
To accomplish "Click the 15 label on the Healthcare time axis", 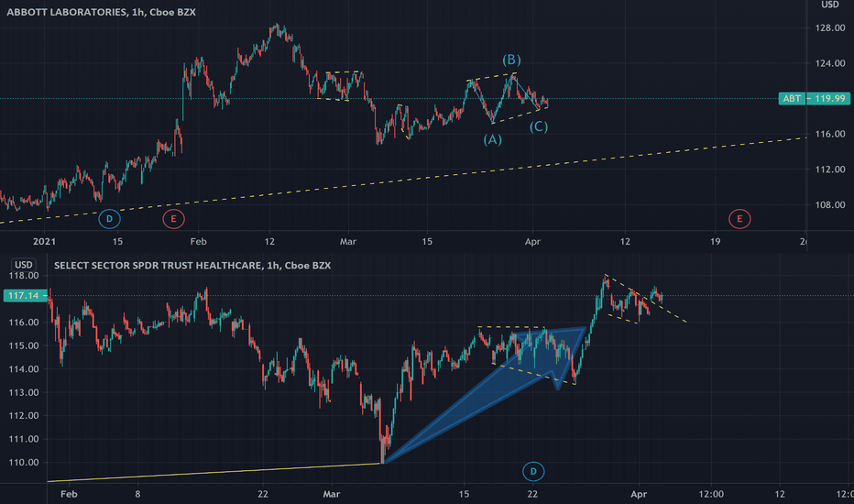I will click(464, 494).
